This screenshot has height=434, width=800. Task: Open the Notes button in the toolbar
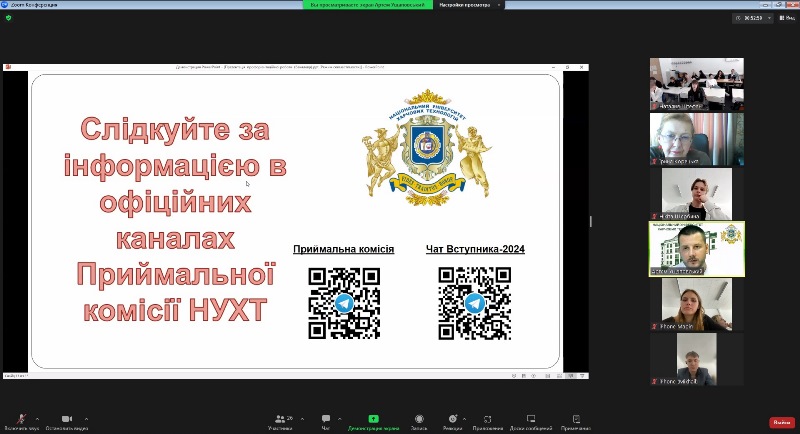coord(576,422)
